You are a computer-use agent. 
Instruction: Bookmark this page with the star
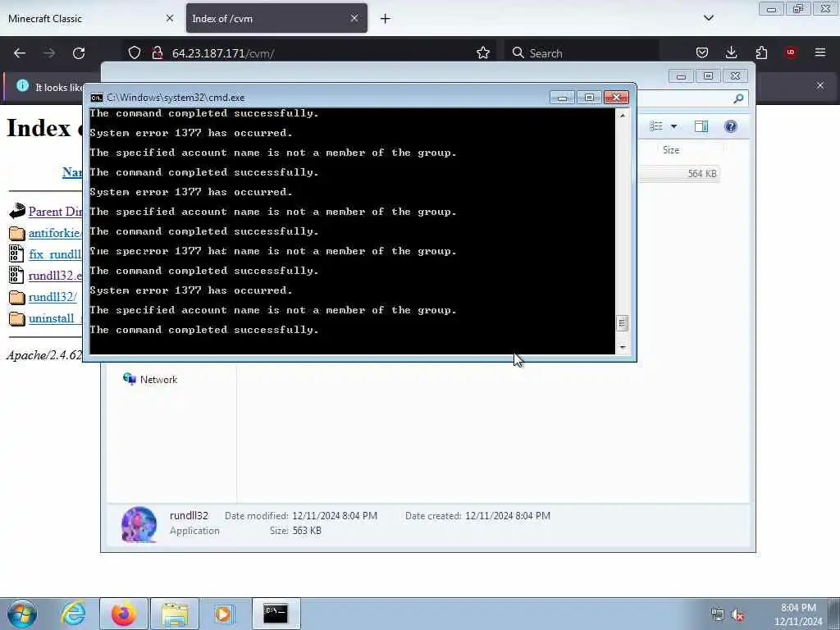click(482, 52)
